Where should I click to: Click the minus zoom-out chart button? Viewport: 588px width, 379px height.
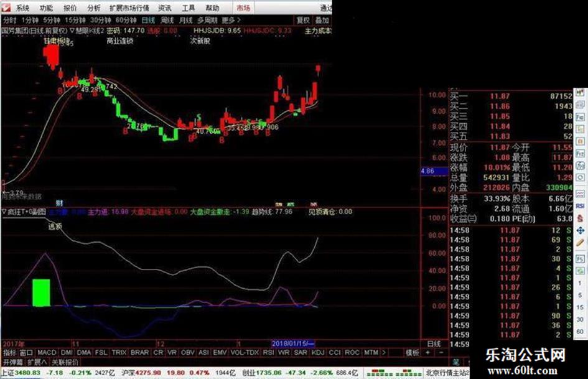[441, 353]
